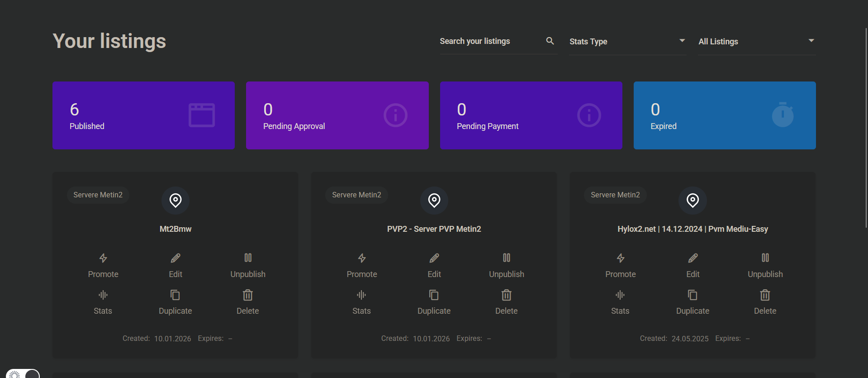
Task: Click the Search your listings field
Action: [x=490, y=42]
